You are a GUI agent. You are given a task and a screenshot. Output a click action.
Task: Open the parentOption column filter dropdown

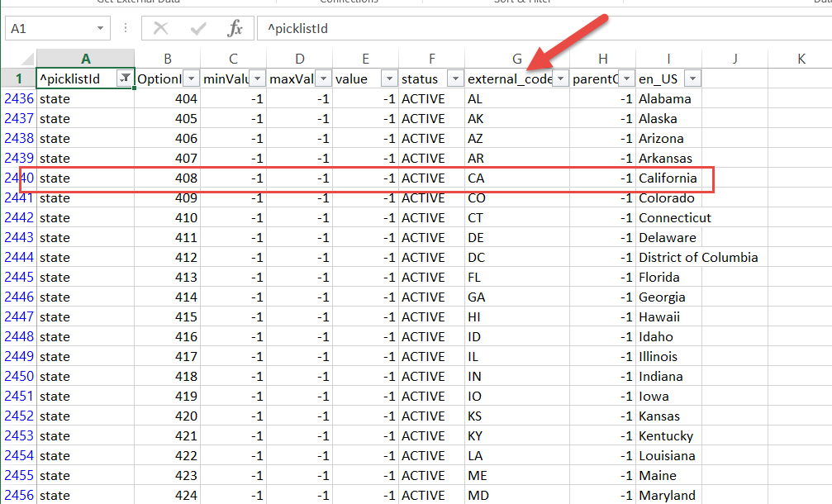tap(626, 78)
